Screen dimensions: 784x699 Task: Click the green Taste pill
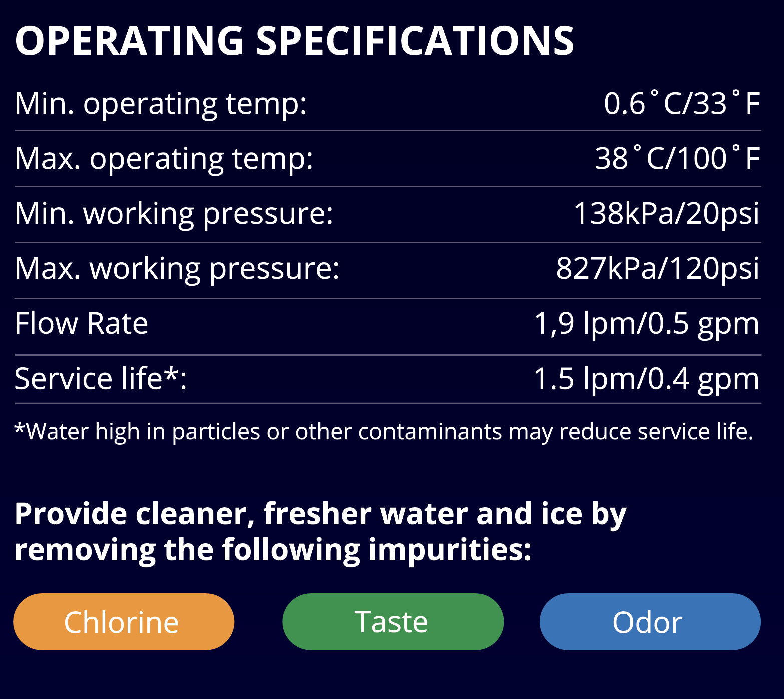pyautogui.click(x=393, y=622)
